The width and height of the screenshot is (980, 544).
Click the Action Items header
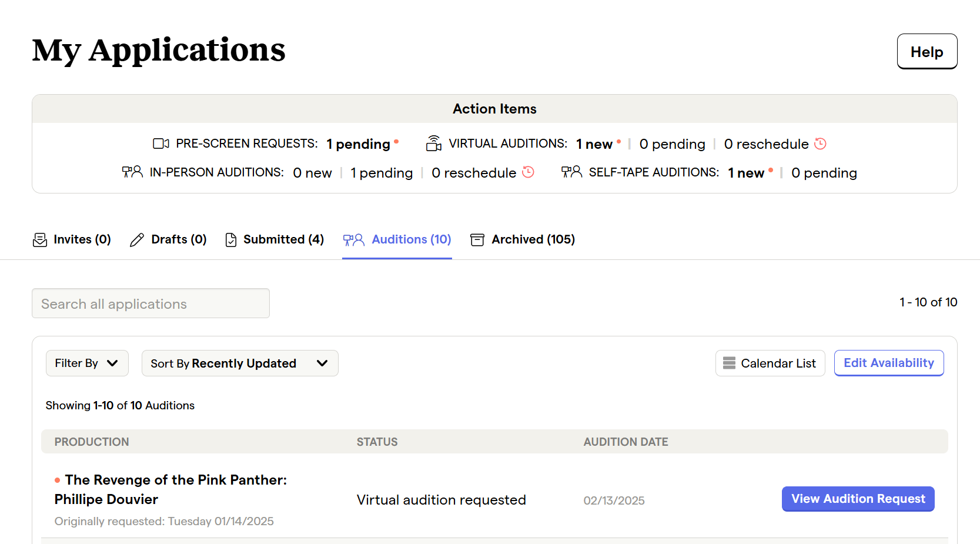pos(494,109)
